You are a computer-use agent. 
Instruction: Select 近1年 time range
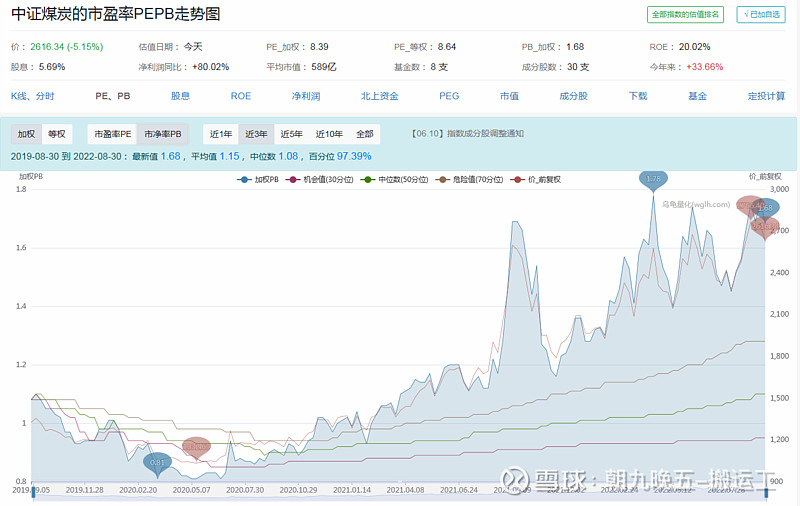point(221,134)
